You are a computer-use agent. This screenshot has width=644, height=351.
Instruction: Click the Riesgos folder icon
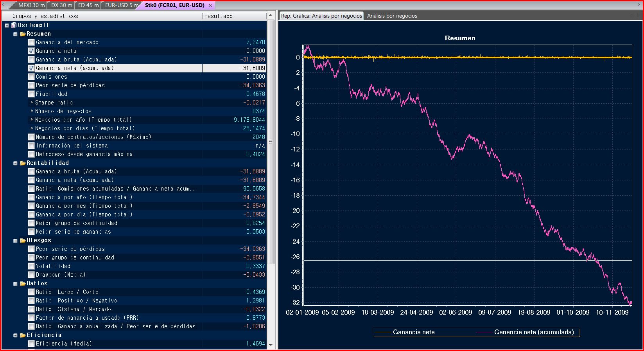(x=23, y=241)
